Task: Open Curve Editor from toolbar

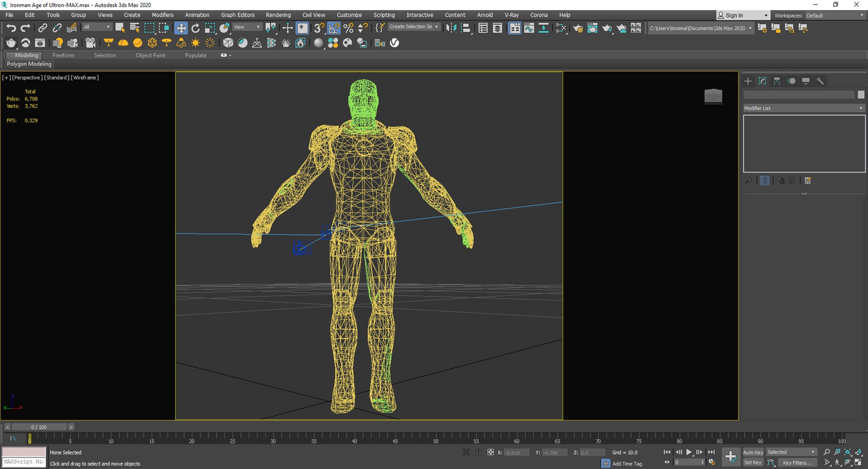Action: click(x=529, y=28)
